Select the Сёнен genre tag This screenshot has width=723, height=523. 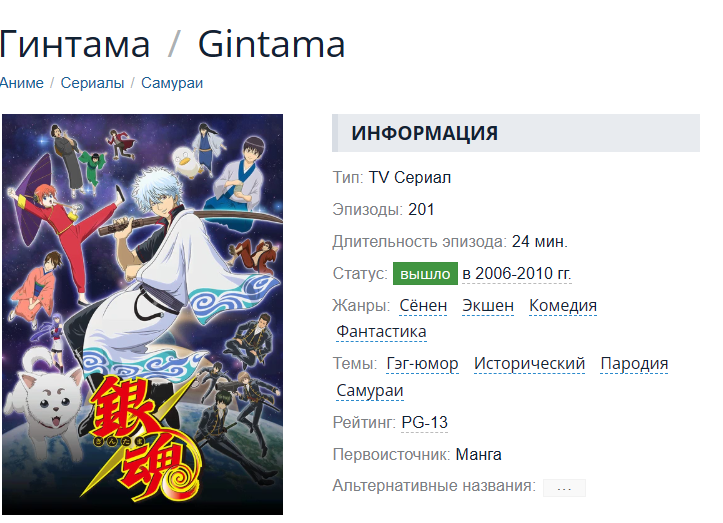(423, 306)
